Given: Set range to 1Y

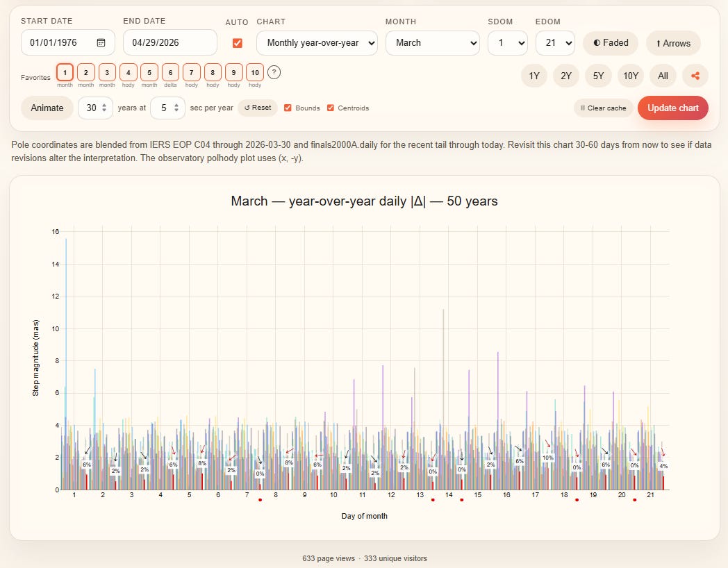Looking at the screenshot, I should tap(534, 76).
